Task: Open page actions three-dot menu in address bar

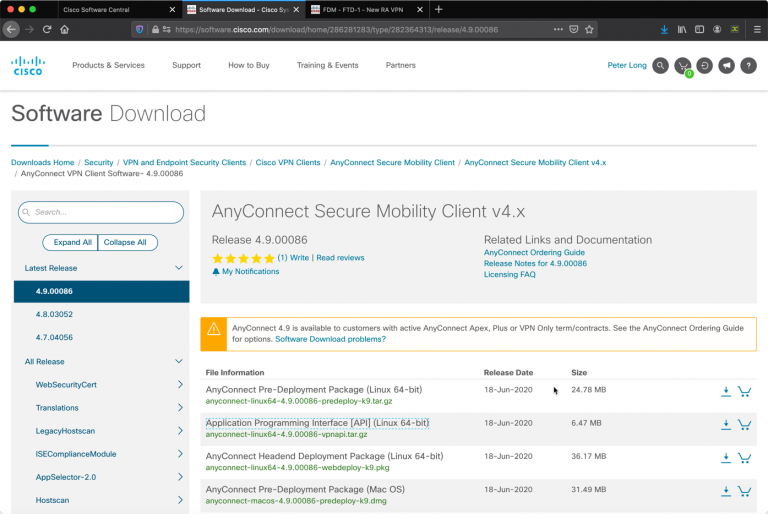Action: point(558,29)
